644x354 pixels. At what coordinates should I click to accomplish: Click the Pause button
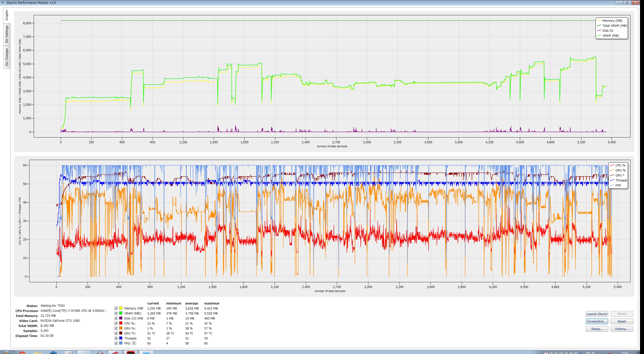tap(622, 314)
